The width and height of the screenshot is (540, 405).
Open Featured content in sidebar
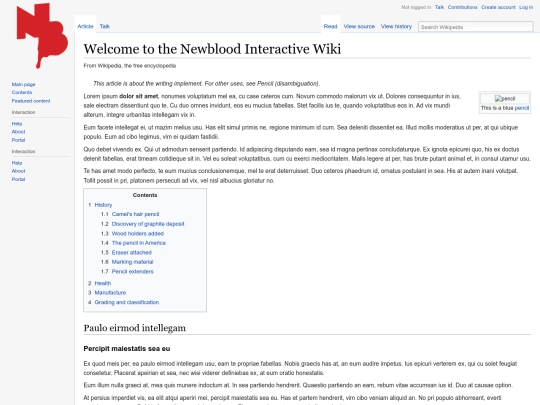pos(31,101)
